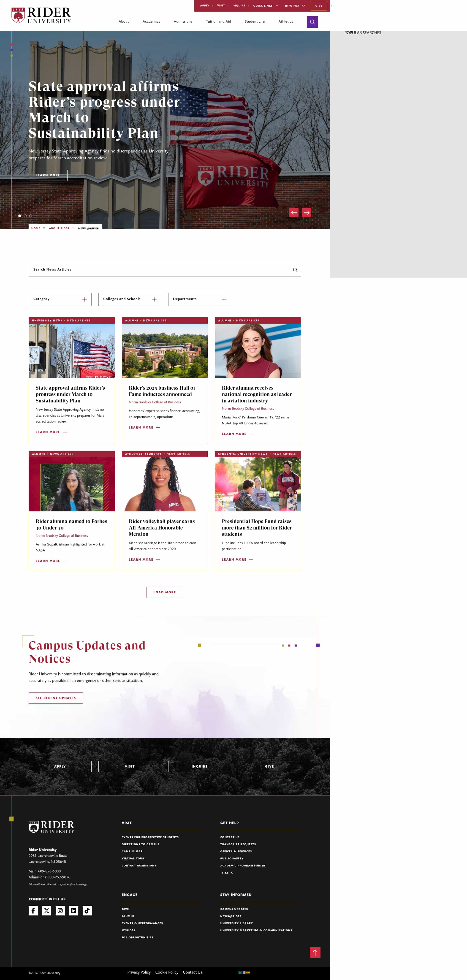Open the X (Twitter) social icon

(x=47, y=911)
